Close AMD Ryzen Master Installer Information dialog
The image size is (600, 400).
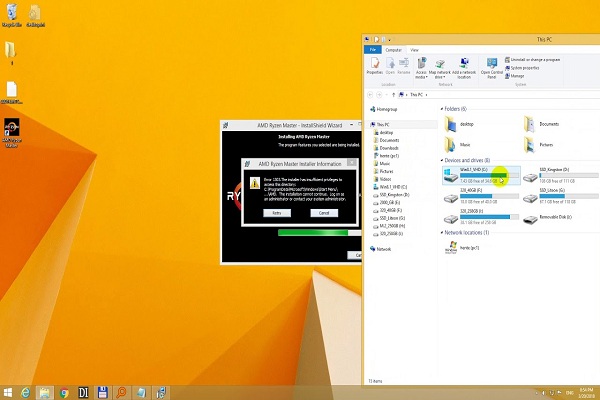point(351,163)
